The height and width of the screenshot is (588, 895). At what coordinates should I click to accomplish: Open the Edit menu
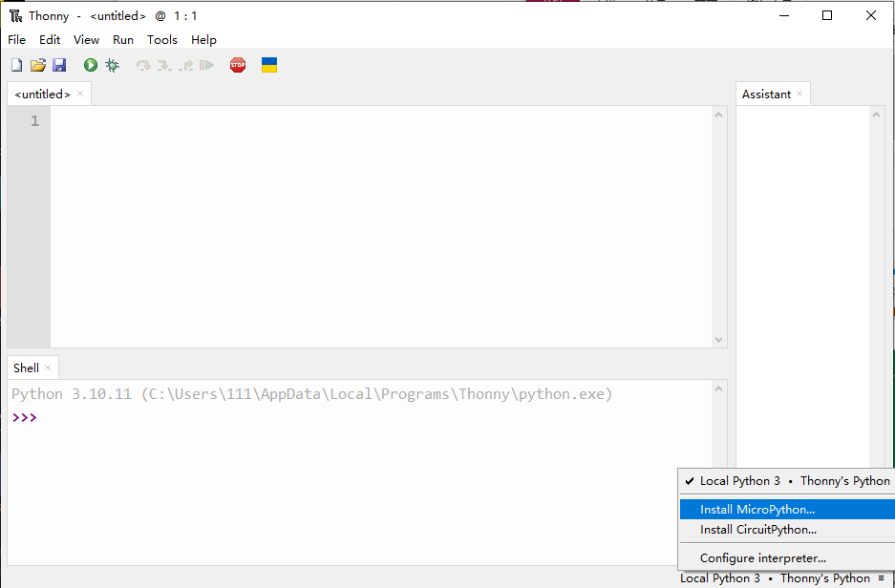(x=50, y=39)
